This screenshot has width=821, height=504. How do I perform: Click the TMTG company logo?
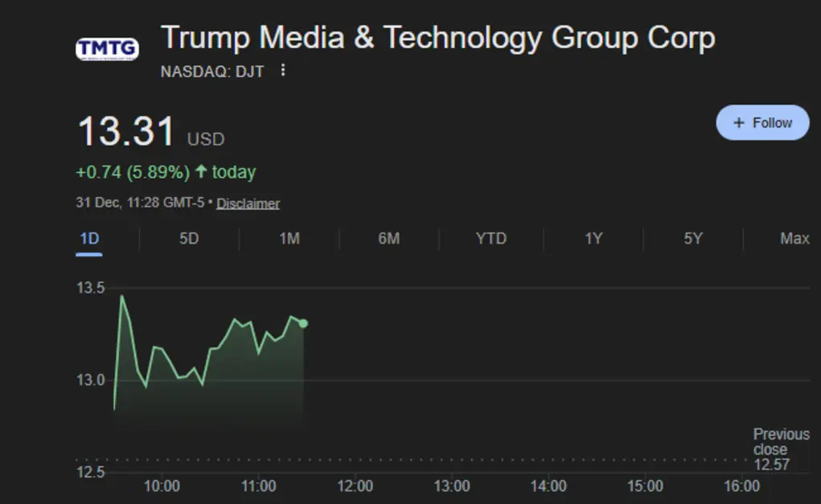pos(105,47)
